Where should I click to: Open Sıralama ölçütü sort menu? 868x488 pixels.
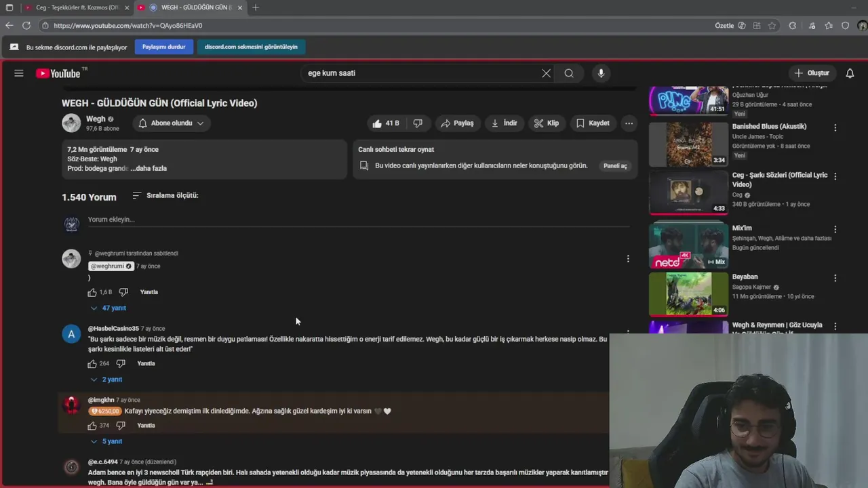click(165, 195)
